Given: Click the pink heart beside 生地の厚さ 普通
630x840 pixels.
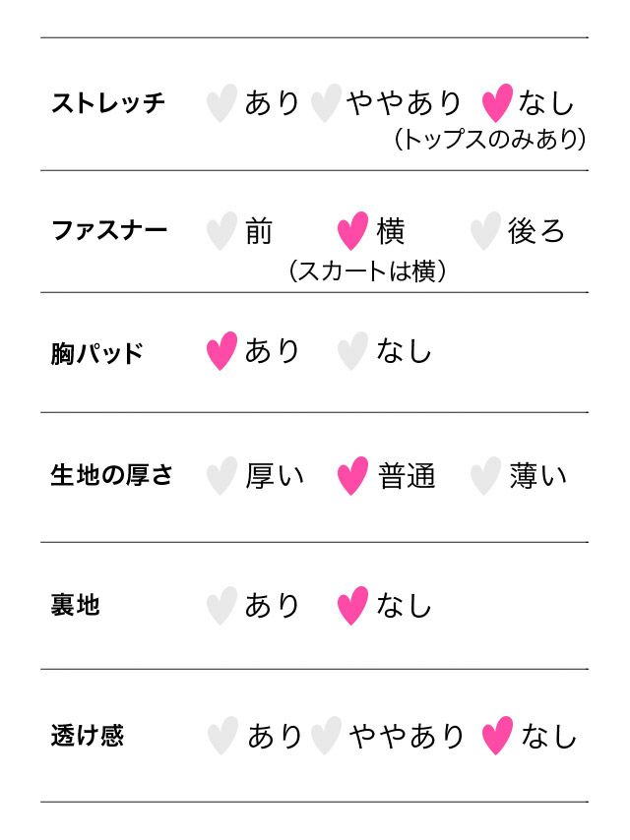Looking at the screenshot, I should pos(351,476).
